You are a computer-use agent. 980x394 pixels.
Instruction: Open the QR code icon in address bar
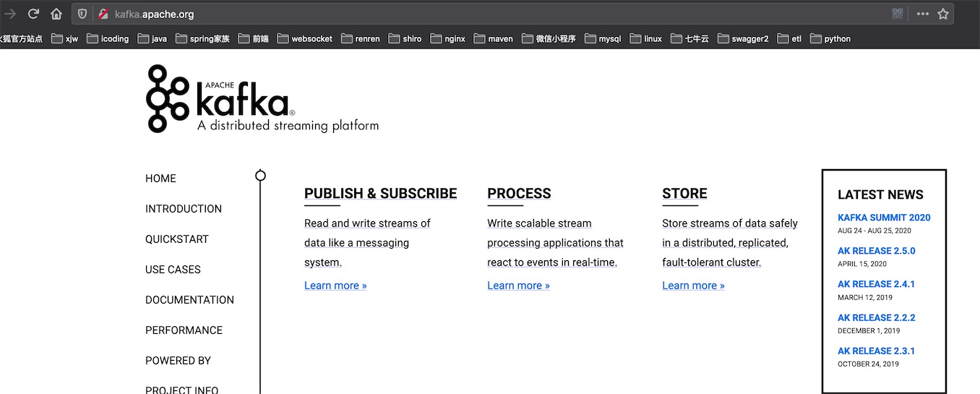point(898,14)
